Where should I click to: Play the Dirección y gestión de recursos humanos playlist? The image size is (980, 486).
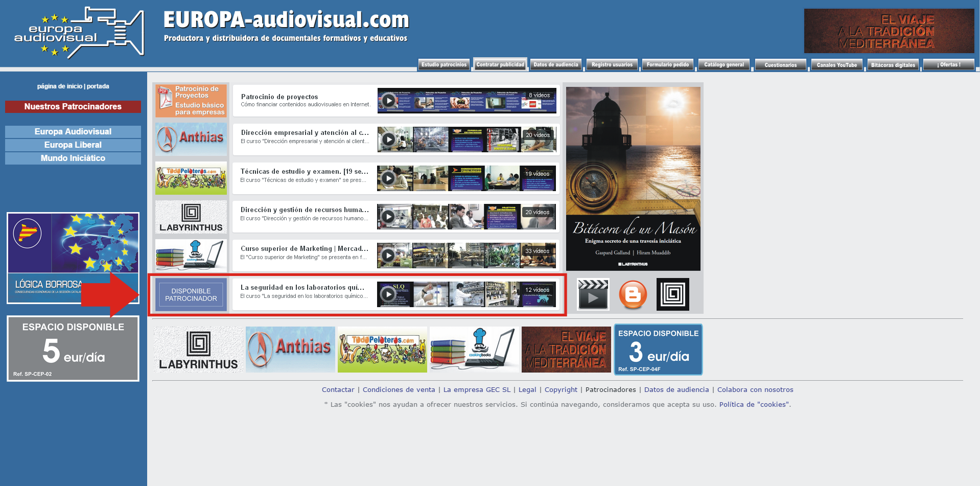coord(389,217)
